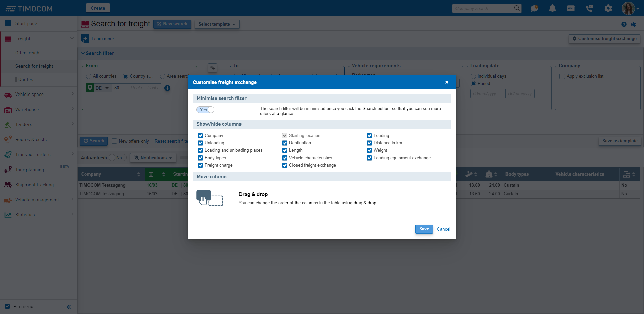Uncheck the Company column checkbox
The width and height of the screenshot is (644, 314).
200,135
